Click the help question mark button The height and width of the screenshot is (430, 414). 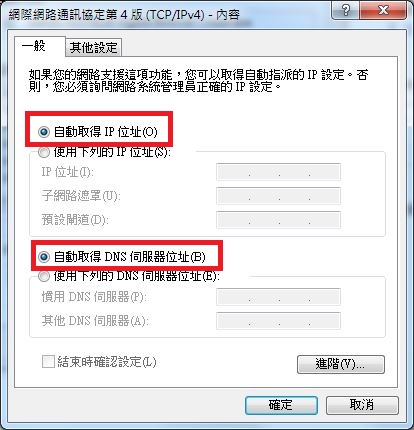click(x=346, y=10)
